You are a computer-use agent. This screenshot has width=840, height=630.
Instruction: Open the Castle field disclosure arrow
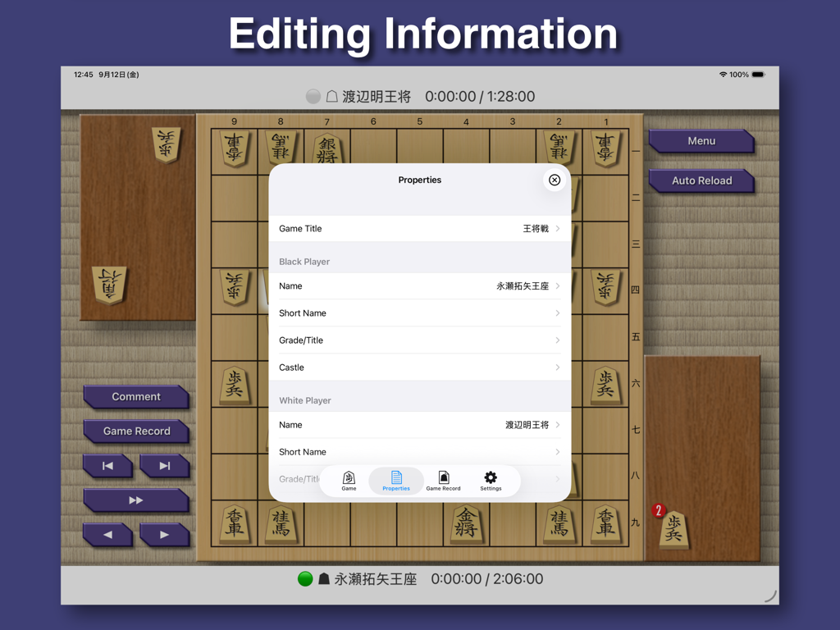coord(556,367)
